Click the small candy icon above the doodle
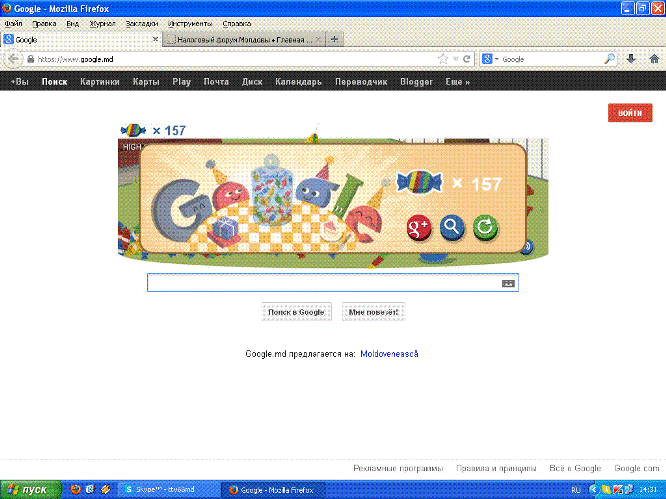 133,130
